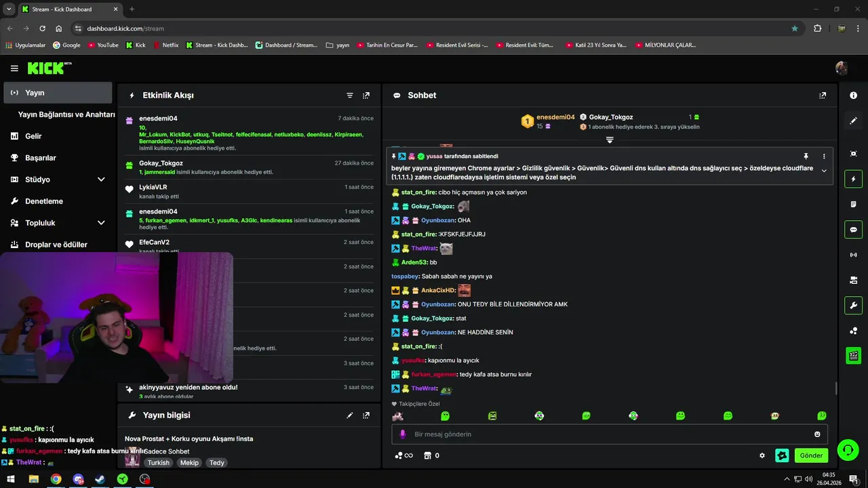The width and height of the screenshot is (868, 488).
Task: Click the note page icon in right sidebar
Action: click(x=853, y=204)
